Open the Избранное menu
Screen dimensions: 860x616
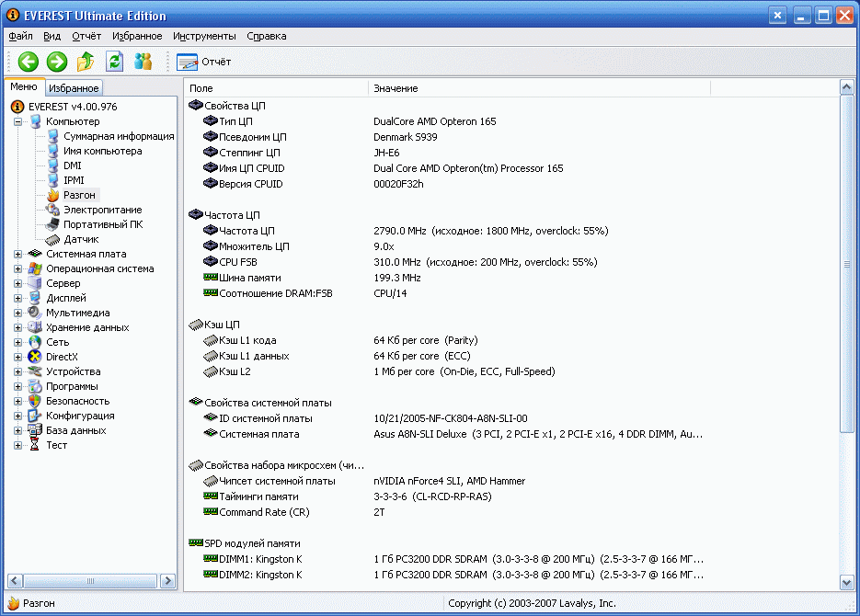click(x=137, y=36)
